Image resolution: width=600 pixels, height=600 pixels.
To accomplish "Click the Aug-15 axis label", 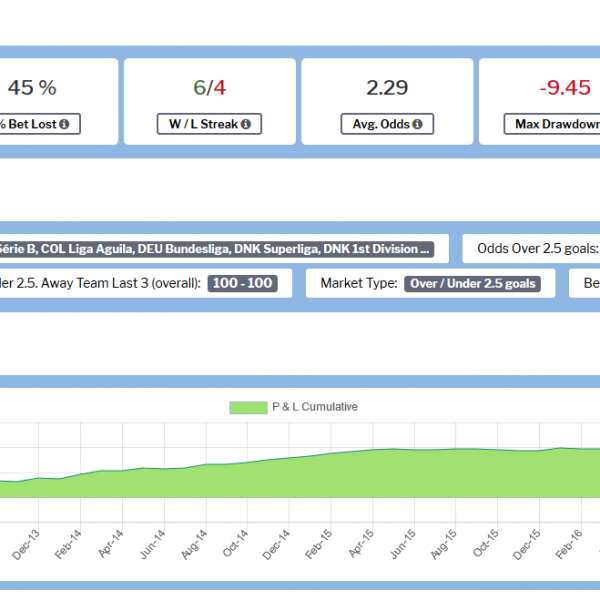I will [x=444, y=545].
